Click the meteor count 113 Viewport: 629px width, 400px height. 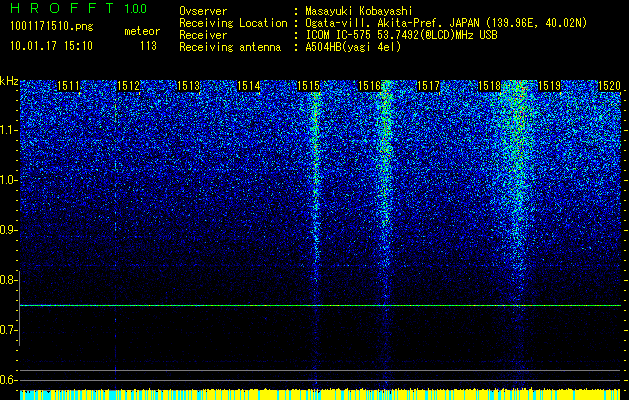148,46
